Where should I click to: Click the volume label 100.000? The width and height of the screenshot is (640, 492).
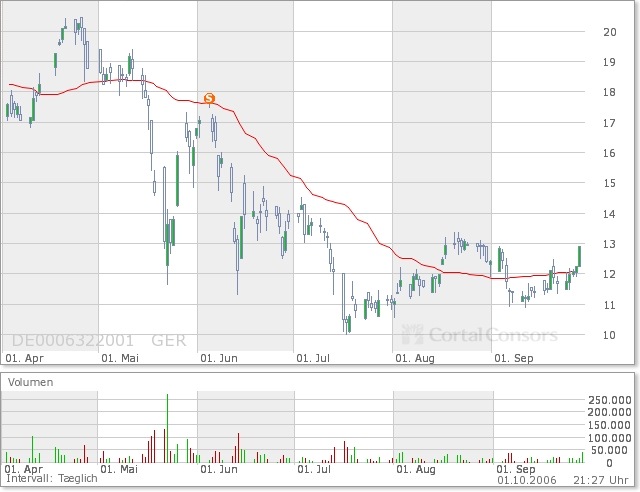coord(610,438)
